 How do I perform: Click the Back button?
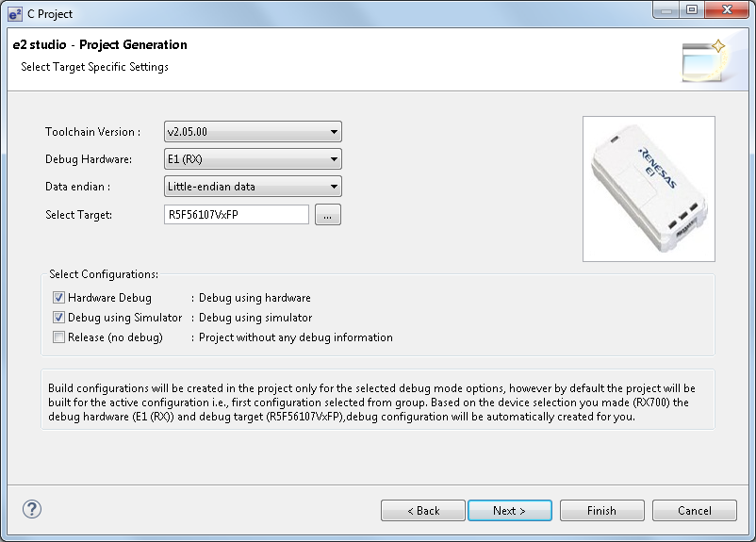[423, 511]
